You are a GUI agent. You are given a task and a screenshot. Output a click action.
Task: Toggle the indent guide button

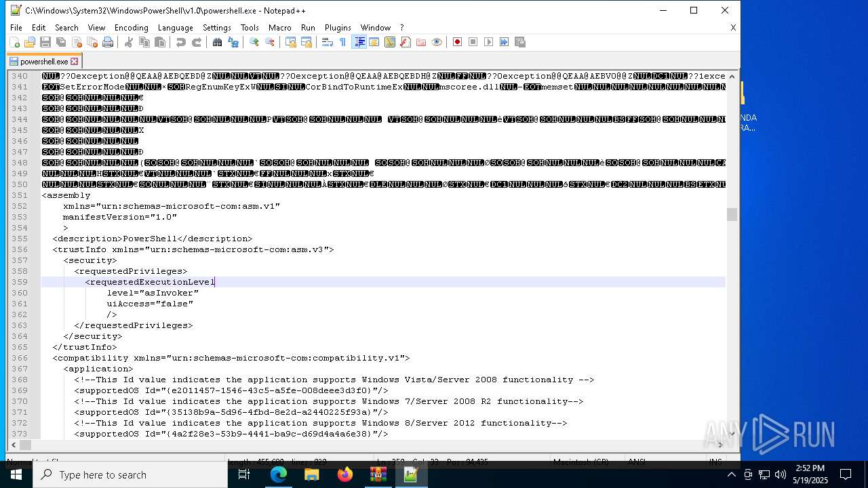click(359, 42)
